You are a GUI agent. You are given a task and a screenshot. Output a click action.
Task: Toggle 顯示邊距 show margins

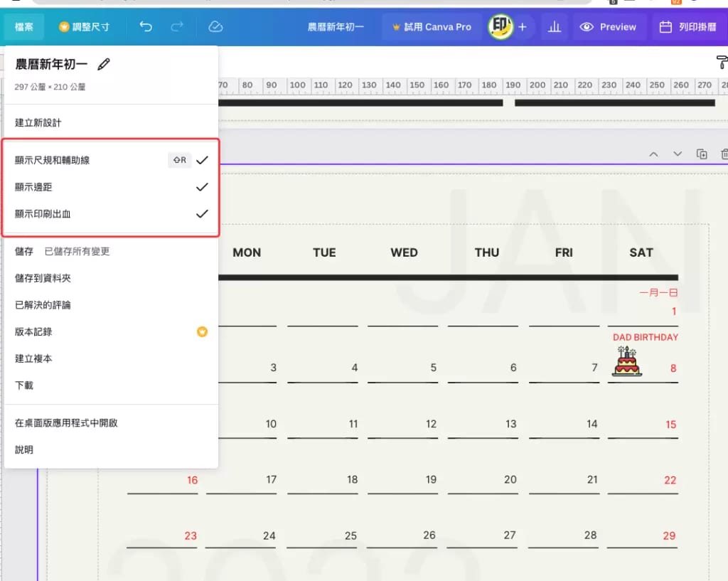(110, 187)
